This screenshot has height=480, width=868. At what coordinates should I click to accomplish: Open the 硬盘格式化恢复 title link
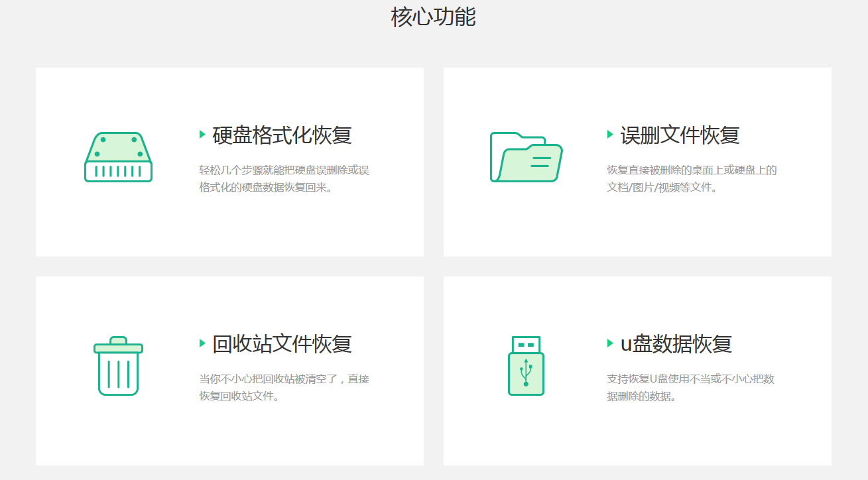282,135
